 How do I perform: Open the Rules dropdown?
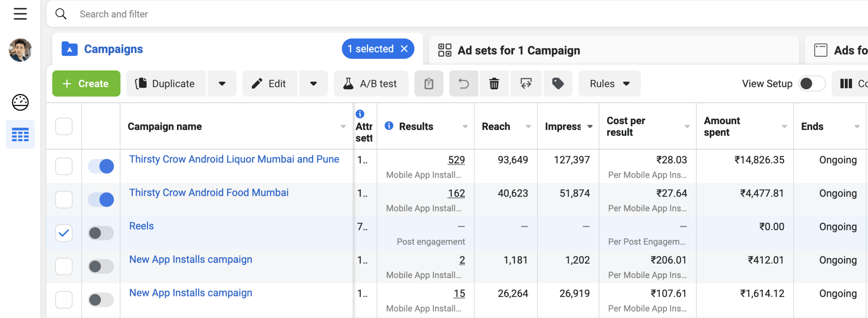(x=609, y=83)
